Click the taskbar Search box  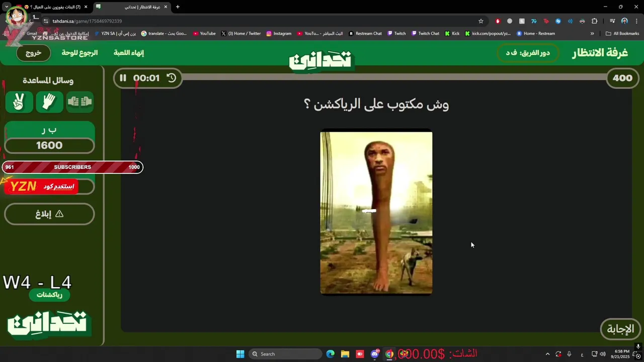coord(285,354)
